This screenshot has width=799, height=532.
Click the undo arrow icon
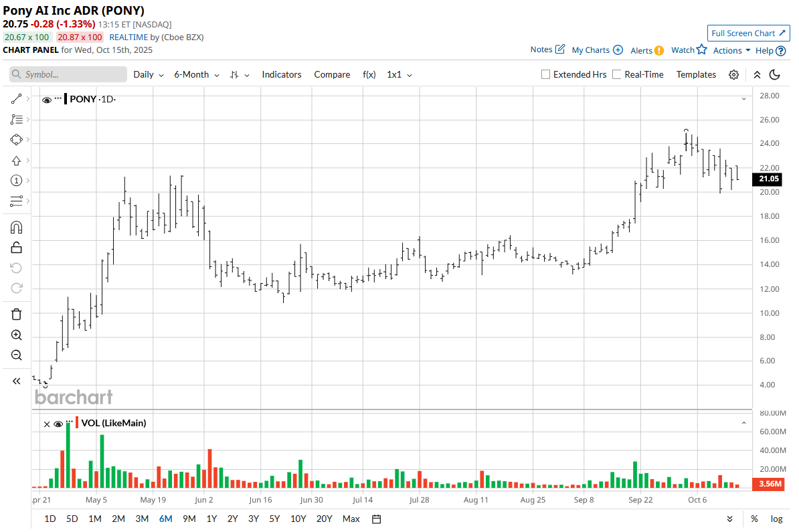[16, 268]
